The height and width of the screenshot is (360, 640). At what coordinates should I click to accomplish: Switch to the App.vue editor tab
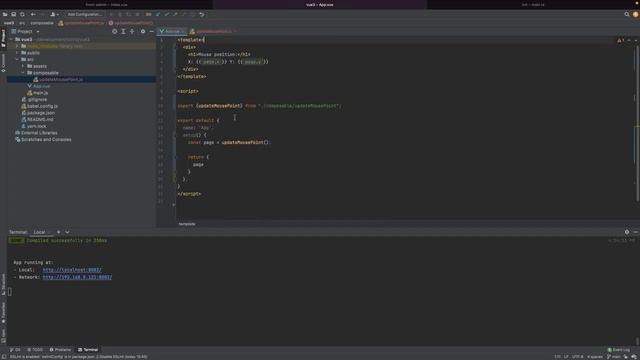172,31
